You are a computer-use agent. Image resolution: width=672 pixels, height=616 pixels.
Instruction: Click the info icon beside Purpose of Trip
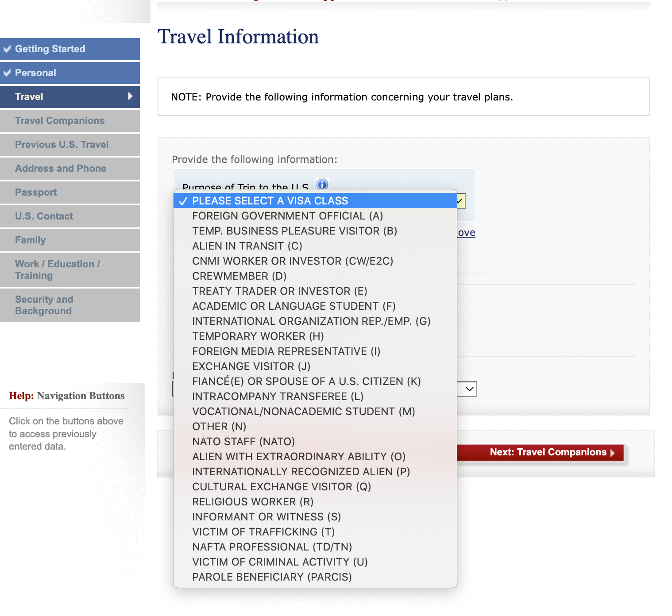(x=322, y=183)
